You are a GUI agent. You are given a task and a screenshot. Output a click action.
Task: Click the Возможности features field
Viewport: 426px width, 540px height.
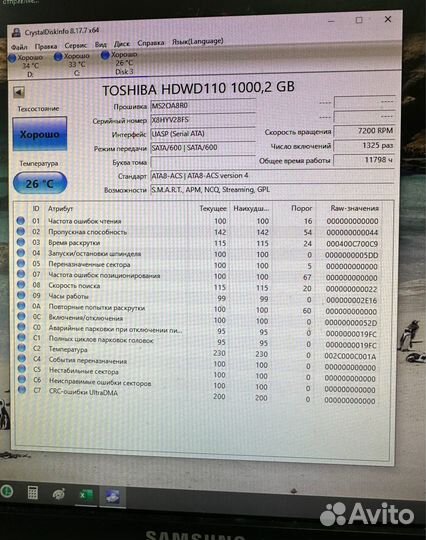tap(272, 189)
